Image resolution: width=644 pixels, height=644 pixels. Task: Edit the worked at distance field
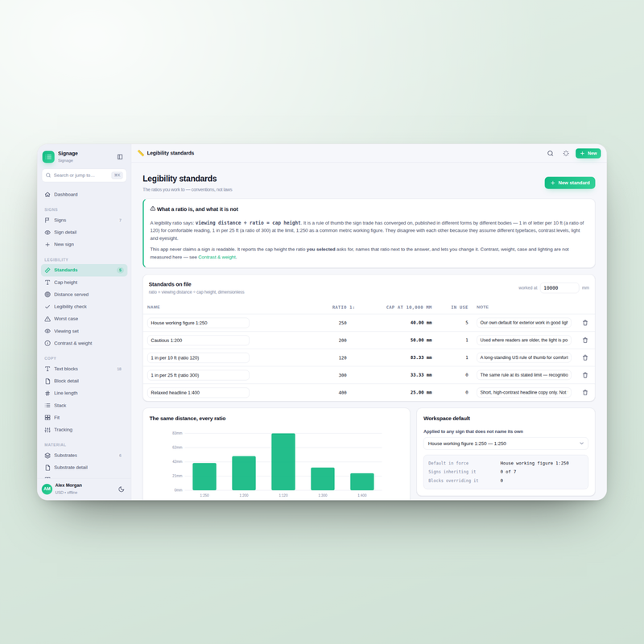point(559,288)
